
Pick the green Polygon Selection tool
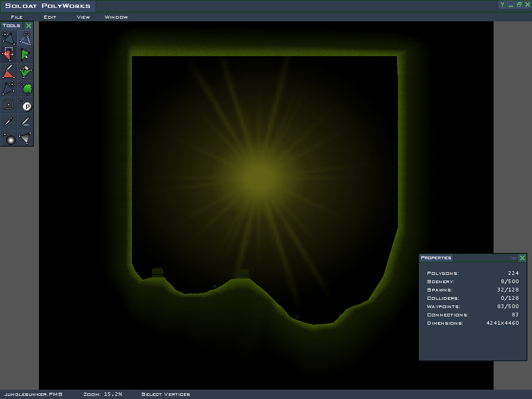(25, 55)
